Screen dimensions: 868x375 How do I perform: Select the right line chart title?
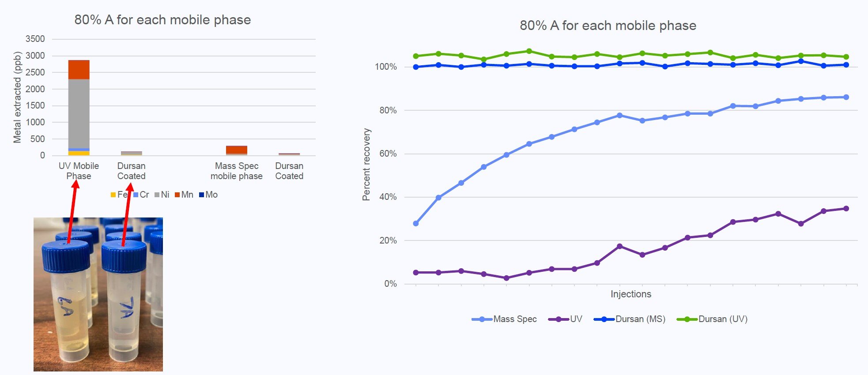pos(608,26)
